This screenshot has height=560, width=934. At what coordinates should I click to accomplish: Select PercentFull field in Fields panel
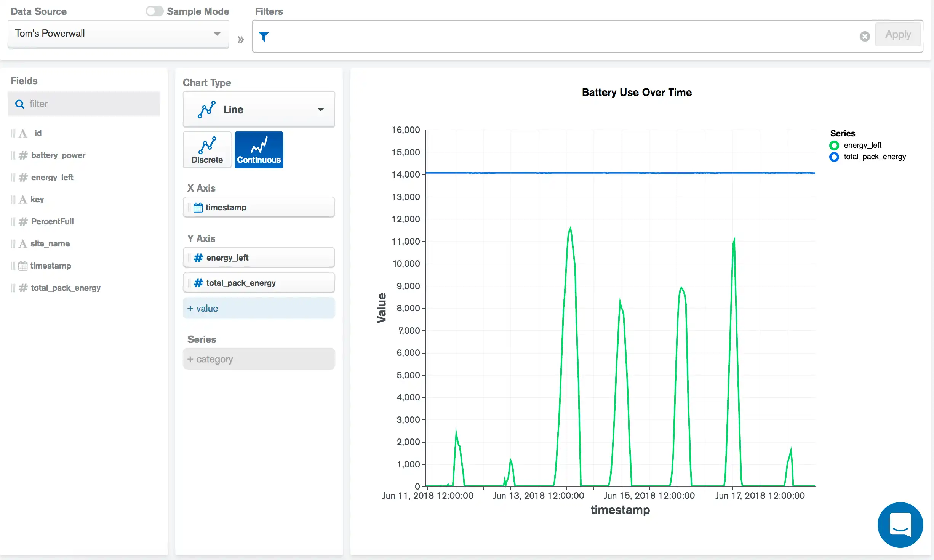pos(52,221)
